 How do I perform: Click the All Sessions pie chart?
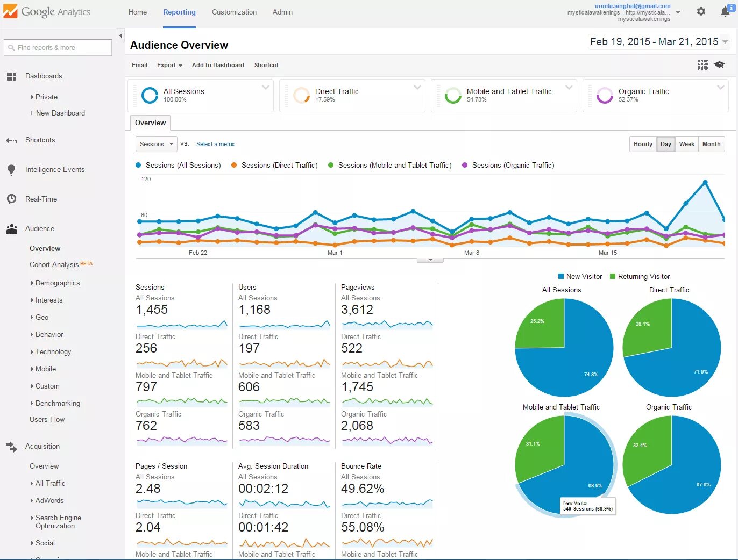(564, 347)
